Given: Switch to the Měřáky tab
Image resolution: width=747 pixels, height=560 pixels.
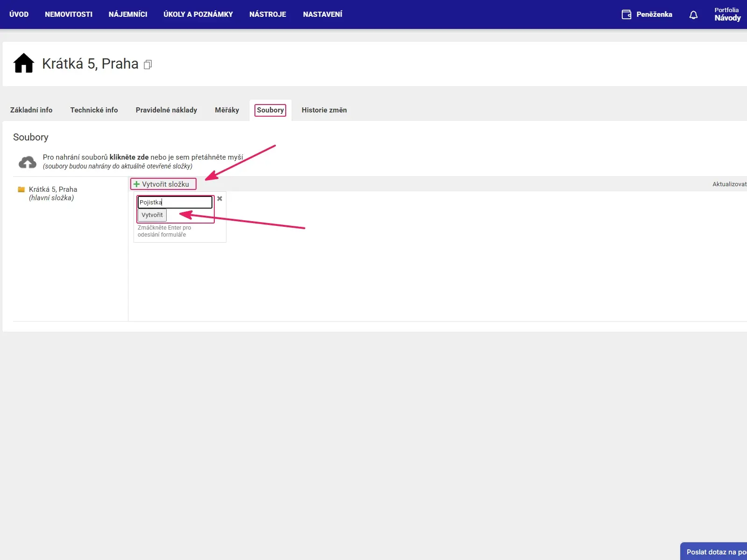Looking at the screenshot, I should pos(227,110).
